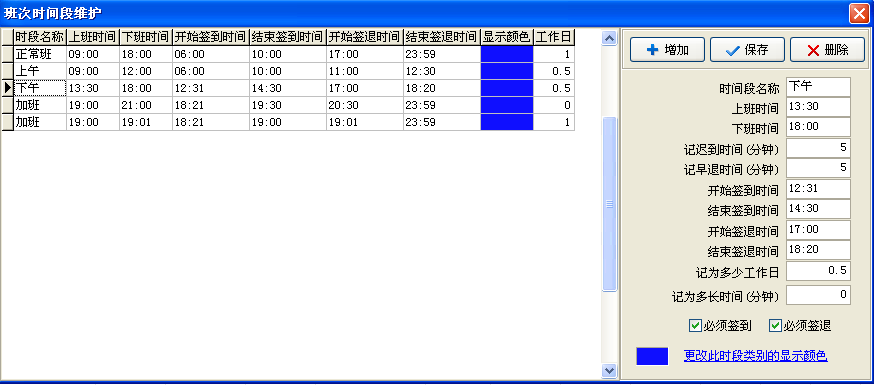
Task: Click the 结束签退时间 input field
Action: click(x=818, y=250)
